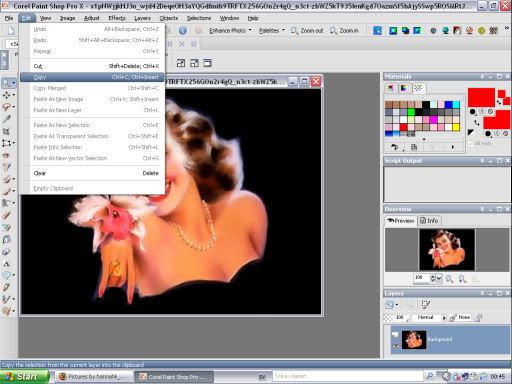
Task: Select the Move tool in the toolbox
Action: (x=6, y=95)
